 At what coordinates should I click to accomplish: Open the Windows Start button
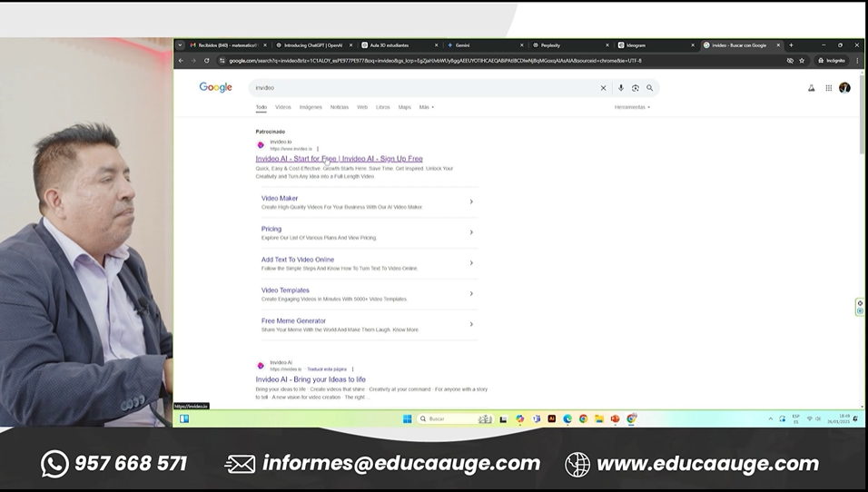[x=408, y=419]
